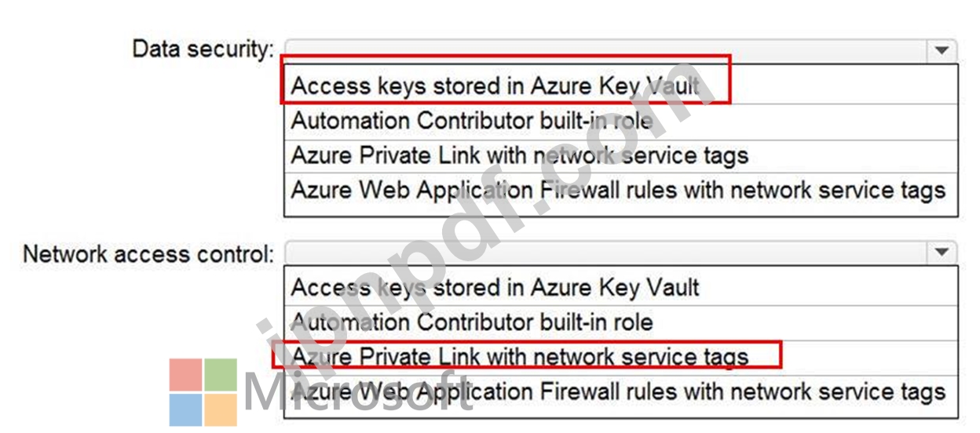
Task: Select Access keys stored in Azure Key Vault under Data security
Action: 620,86
